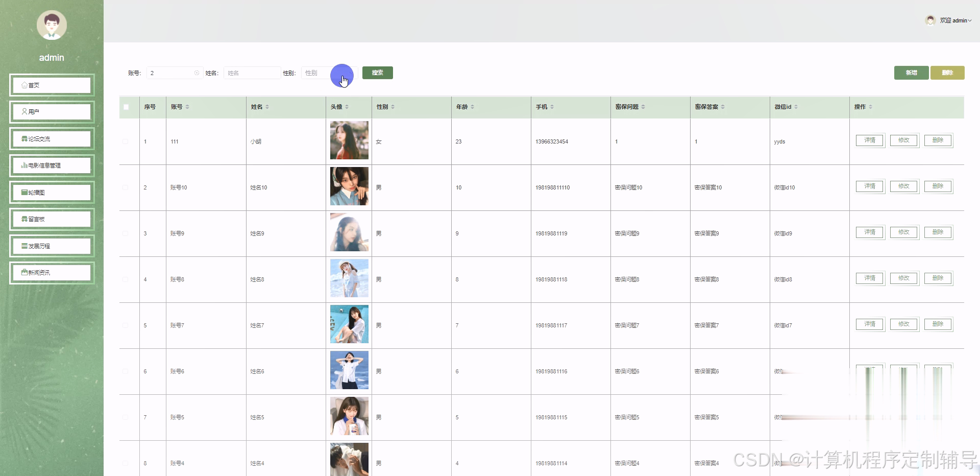980x476 pixels.
Task: Click avatar thumbnail in the 小胡 row
Action: tap(349, 140)
